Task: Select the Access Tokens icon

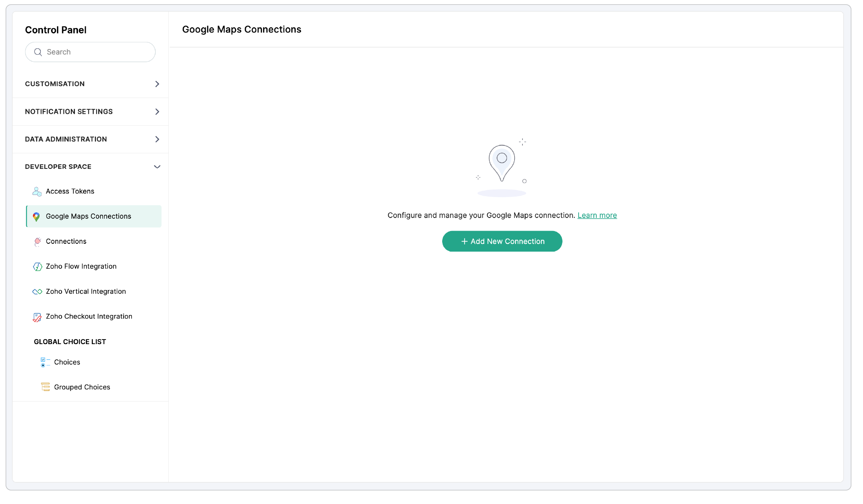Action: pos(36,191)
